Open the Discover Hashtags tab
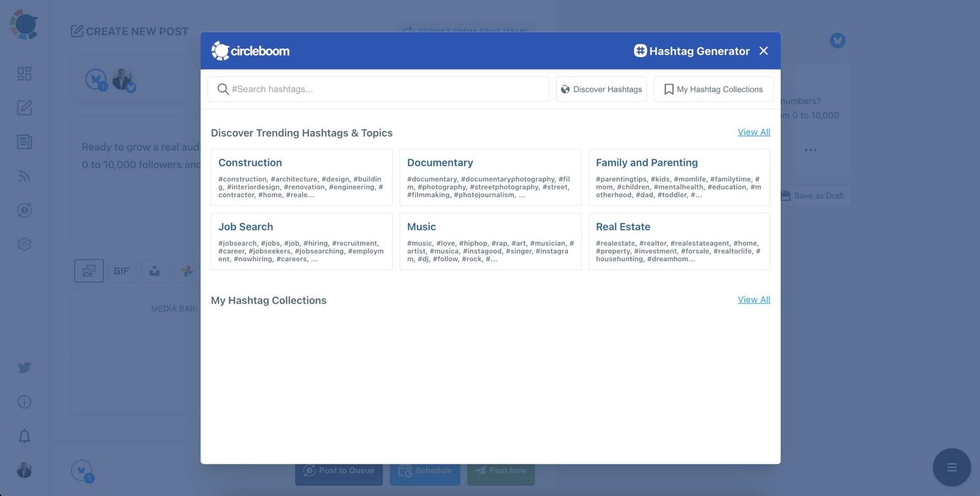 (x=601, y=89)
